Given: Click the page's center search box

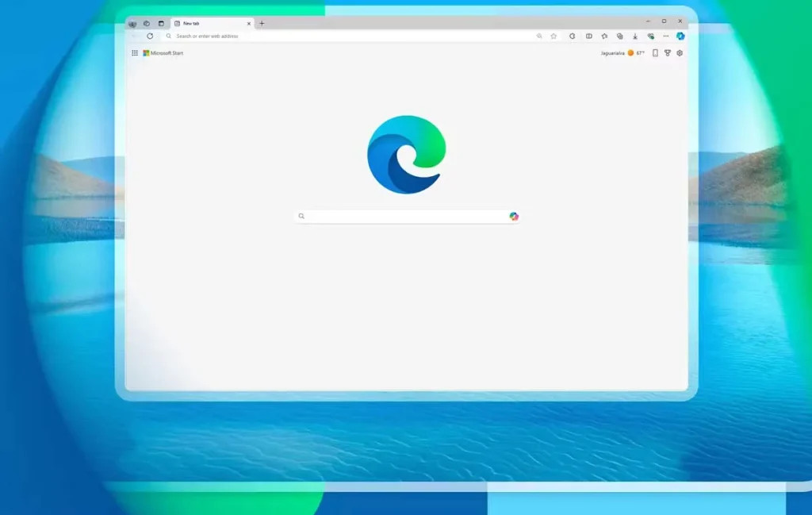Looking at the screenshot, I should [x=407, y=217].
